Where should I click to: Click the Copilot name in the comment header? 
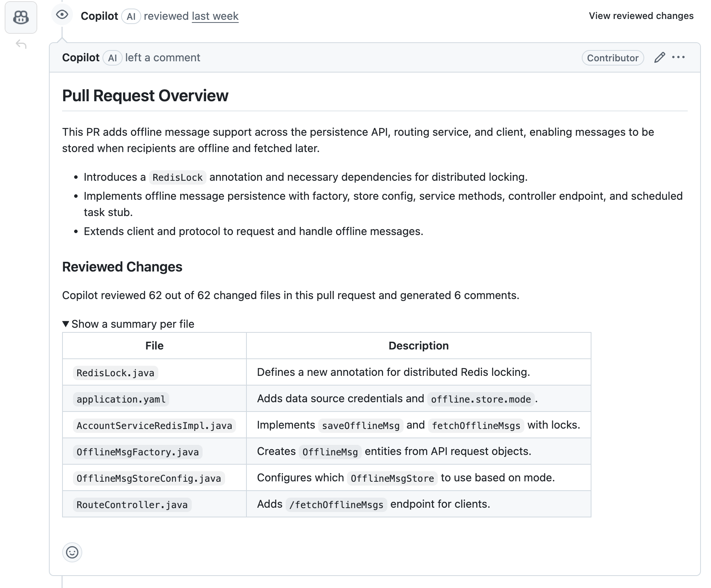(81, 58)
